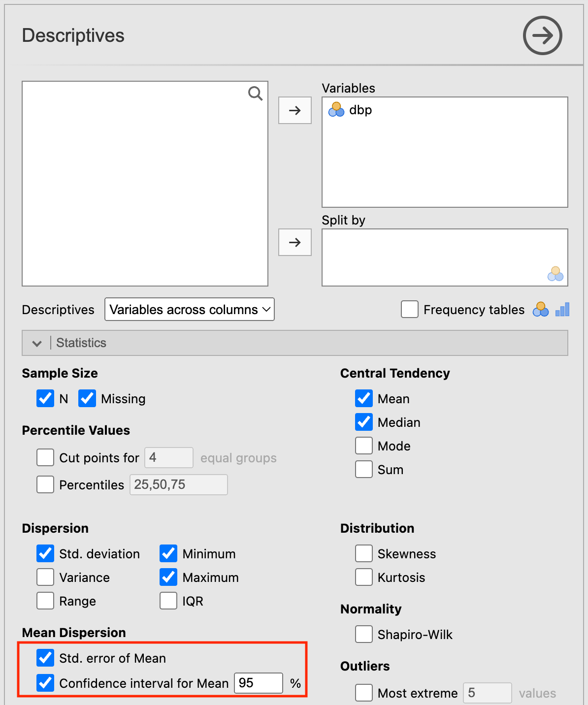Open the Variables across columns dropdown
This screenshot has width=588, height=705.
(189, 310)
